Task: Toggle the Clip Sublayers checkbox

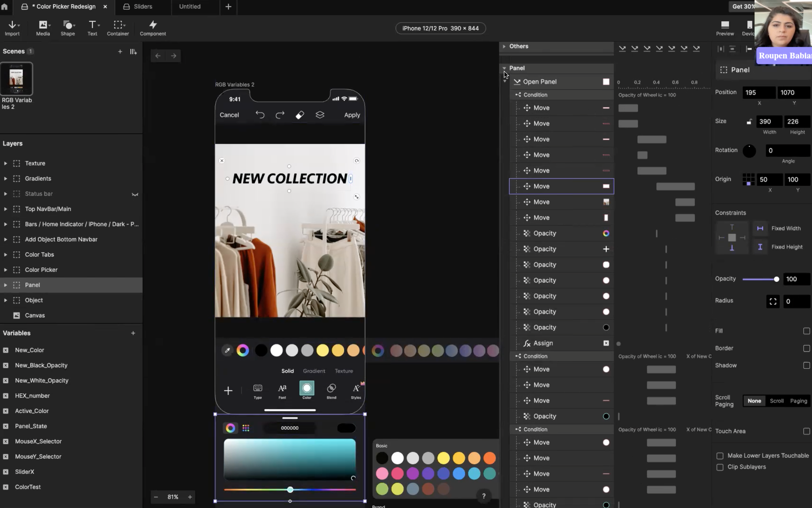Action: click(x=720, y=467)
